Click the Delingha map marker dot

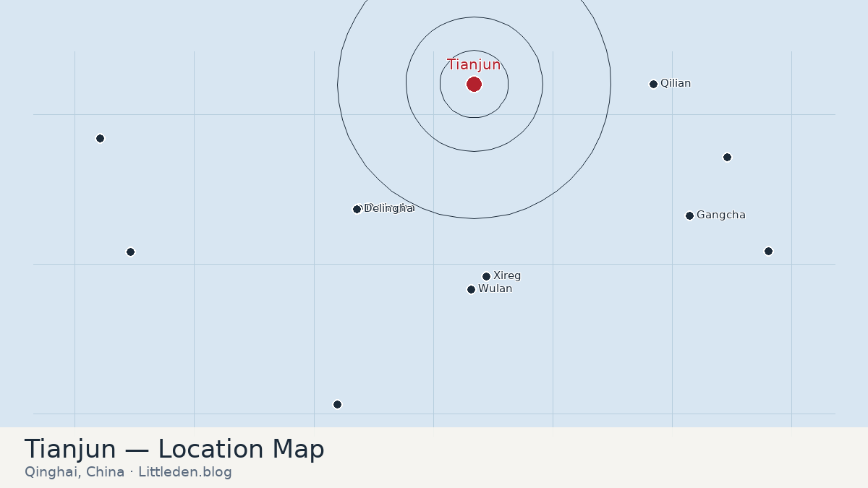pos(357,209)
